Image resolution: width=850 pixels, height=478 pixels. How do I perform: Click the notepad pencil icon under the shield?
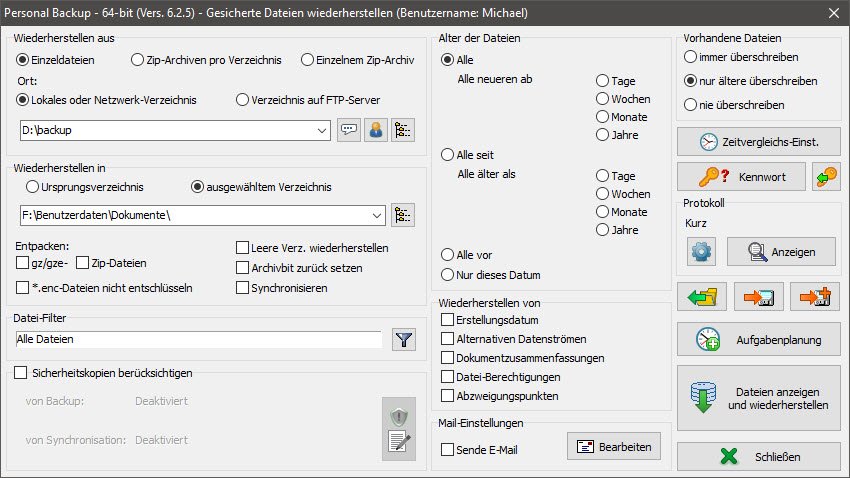399,443
